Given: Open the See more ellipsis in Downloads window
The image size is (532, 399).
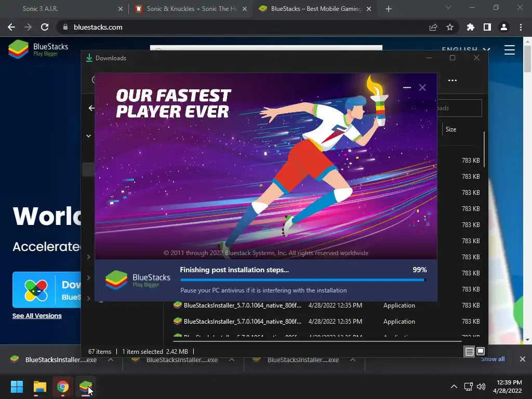Looking at the screenshot, I should pyautogui.click(x=453, y=81).
